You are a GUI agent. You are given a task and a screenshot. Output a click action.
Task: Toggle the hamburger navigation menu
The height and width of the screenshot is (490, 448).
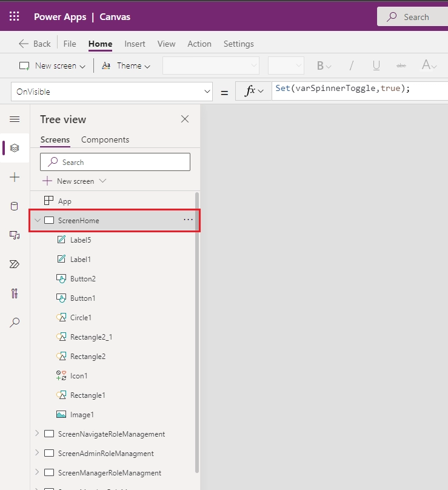tap(15, 119)
